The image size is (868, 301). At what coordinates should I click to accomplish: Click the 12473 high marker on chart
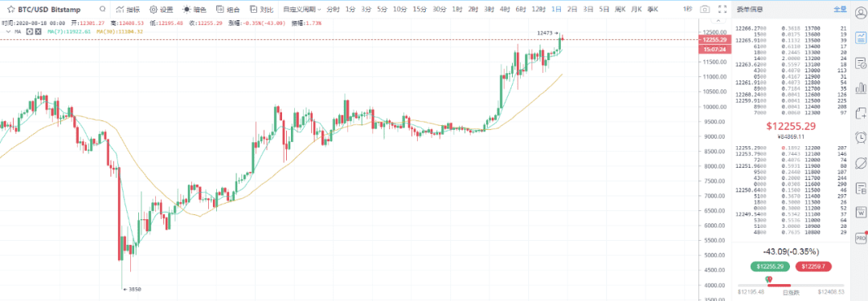547,34
